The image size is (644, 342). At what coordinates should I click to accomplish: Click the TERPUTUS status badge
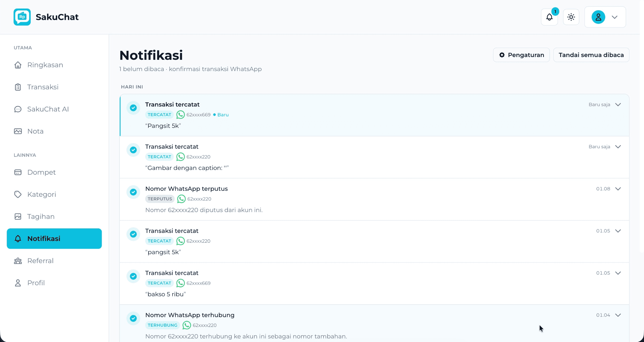pos(160,199)
